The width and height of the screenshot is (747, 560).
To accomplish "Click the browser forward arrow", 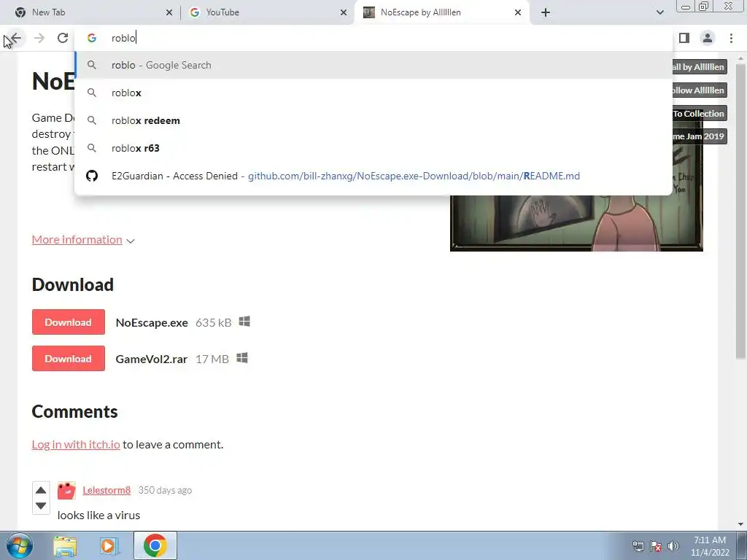I will point(39,38).
